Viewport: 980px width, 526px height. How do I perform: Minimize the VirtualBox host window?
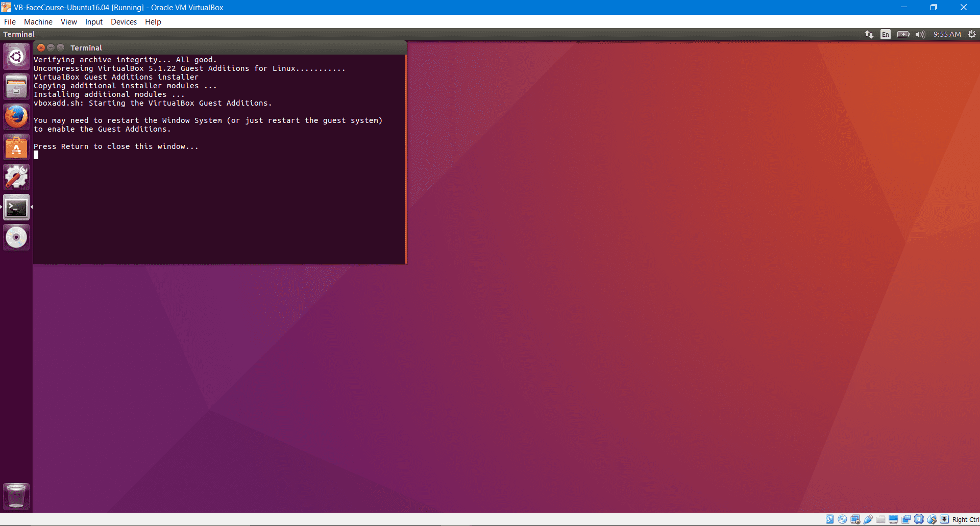tap(904, 7)
